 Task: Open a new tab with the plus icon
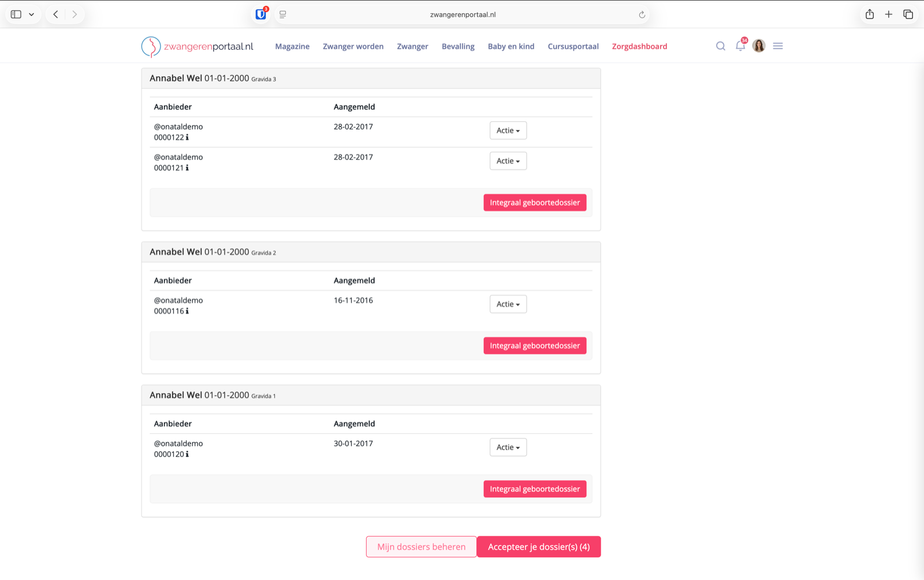coord(889,14)
